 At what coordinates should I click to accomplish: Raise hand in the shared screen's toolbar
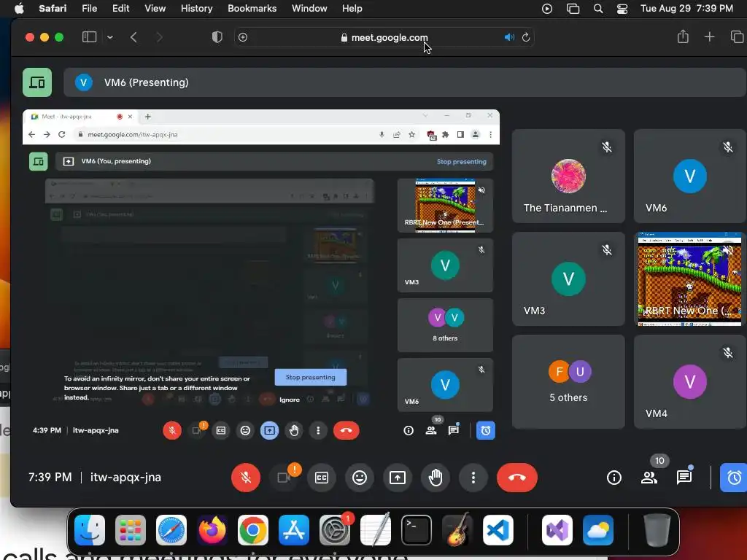(294, 430)
